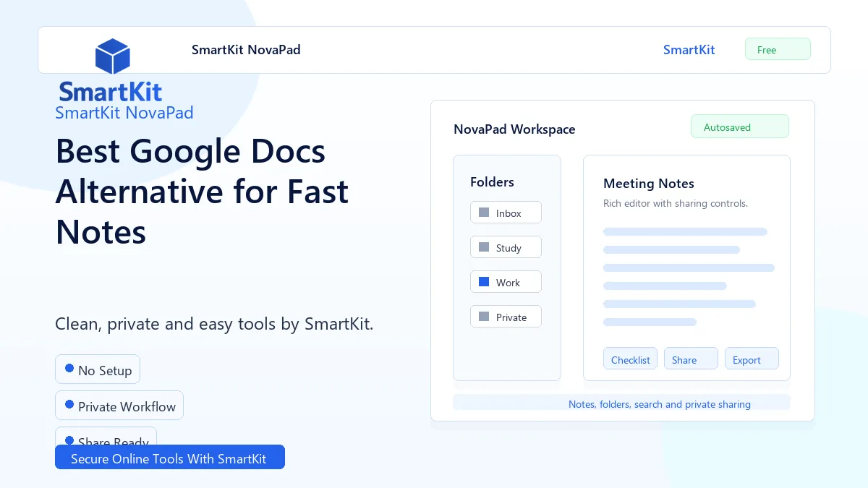Screen dimensions: 868x488
Task: Select the Work folder
Action: tap(506, 282)
